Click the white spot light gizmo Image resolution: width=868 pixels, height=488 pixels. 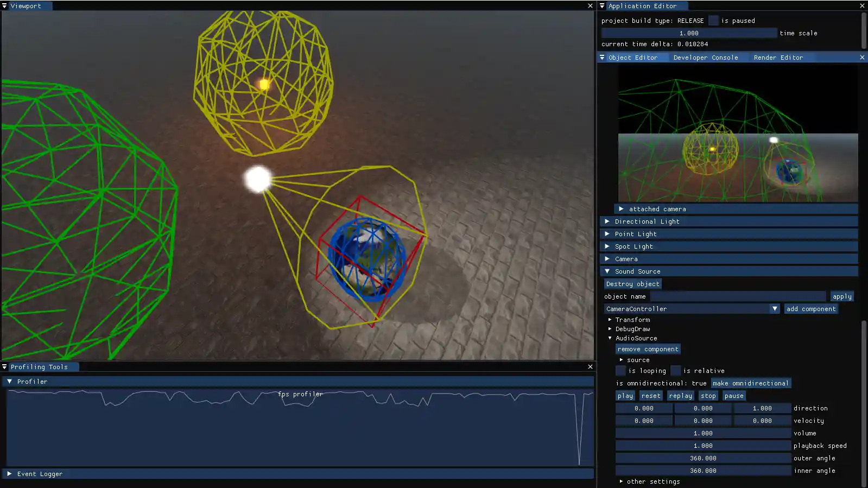coord(258,180)
